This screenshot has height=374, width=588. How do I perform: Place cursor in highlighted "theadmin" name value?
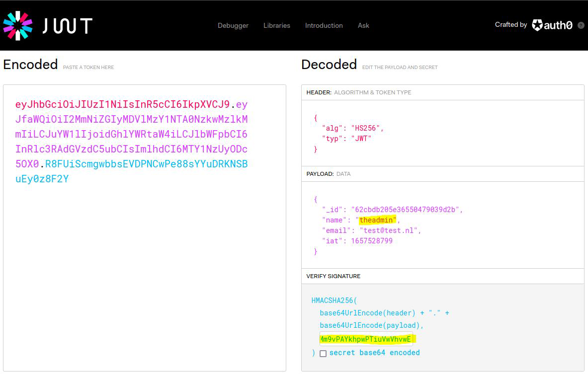pos(378,220)
